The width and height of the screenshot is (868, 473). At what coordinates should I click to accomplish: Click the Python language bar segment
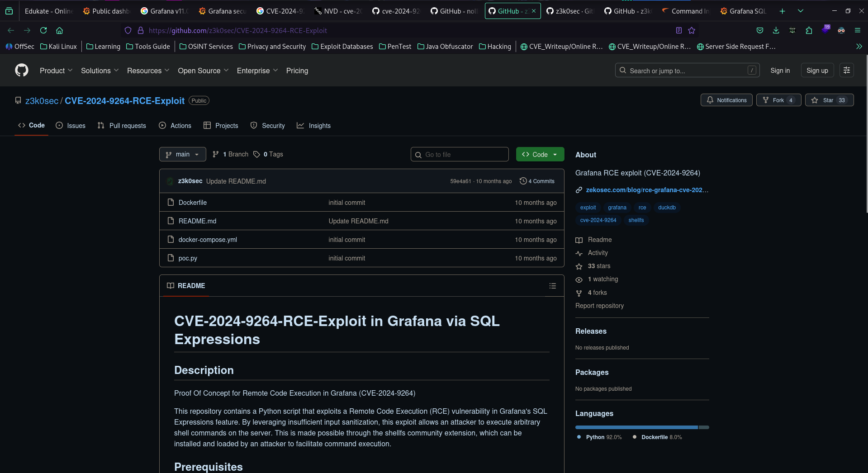point(636,427)
